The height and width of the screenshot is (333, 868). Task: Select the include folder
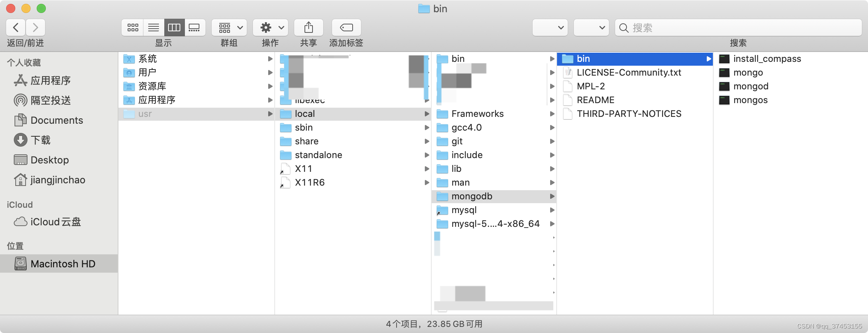pos(494,155)
